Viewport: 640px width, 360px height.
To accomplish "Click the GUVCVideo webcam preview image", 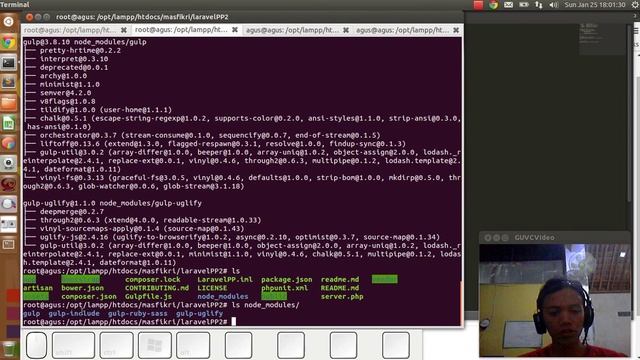I will (555, 301).
